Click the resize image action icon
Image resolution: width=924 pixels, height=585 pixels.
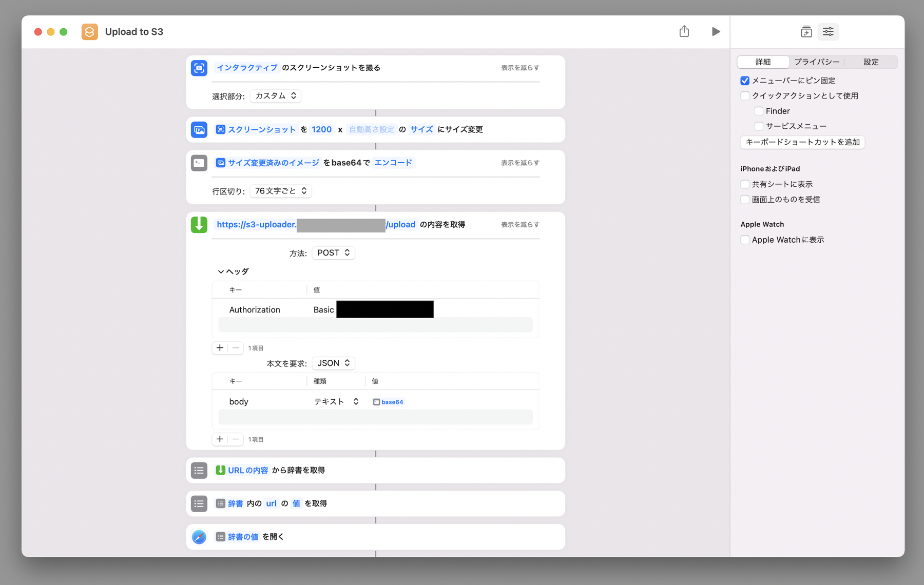[x=199, y=129]
